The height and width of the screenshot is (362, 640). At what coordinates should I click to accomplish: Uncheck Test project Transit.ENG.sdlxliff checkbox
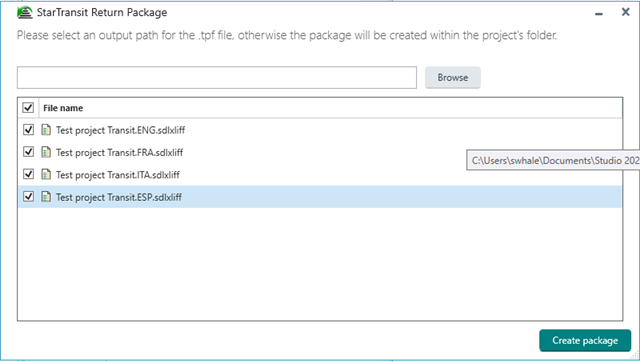click(28, 130)
